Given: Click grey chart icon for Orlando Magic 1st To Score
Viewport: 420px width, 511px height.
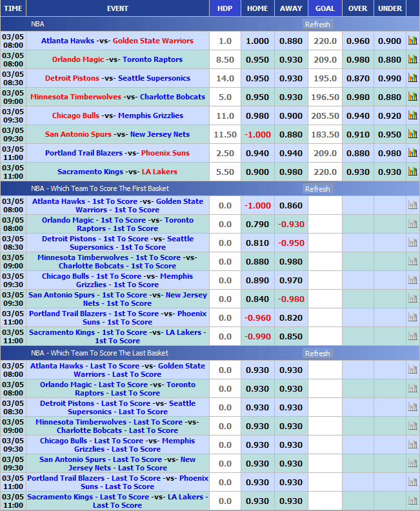Looking at the screenshot, I should pyautogui.click(x=412, y=223).
